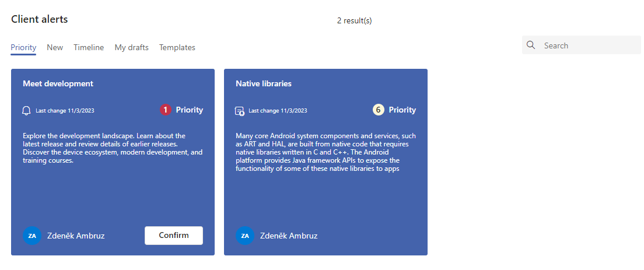Screen dimensions: 644x270
Task: Select the Templates tab
Action: click(177, 47)
